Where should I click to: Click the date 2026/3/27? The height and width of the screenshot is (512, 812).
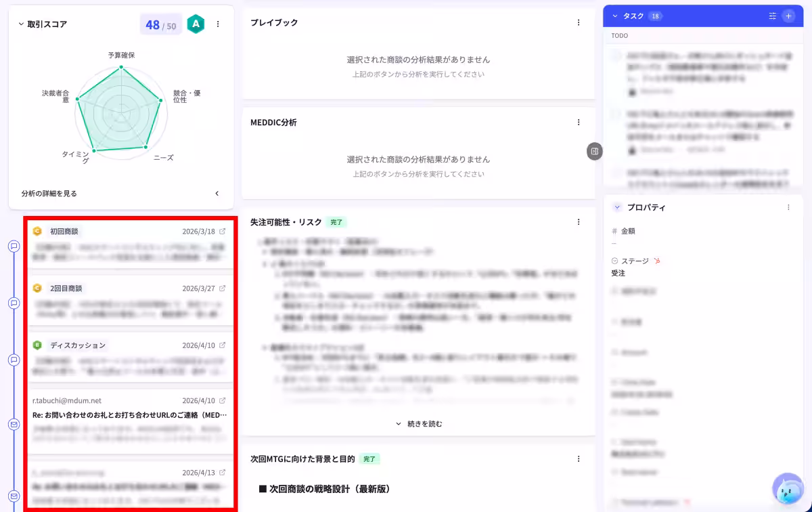coord(198,288)
